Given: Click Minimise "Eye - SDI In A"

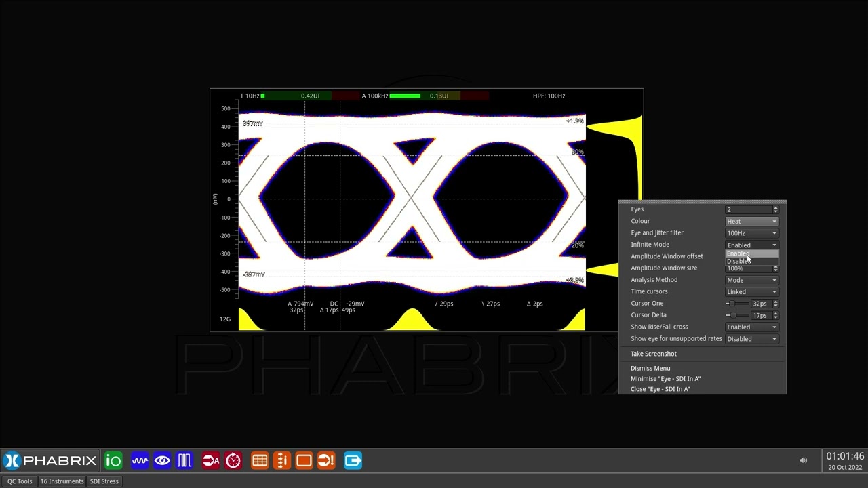Looking at the screenshot, I should (x=666, y=379).
